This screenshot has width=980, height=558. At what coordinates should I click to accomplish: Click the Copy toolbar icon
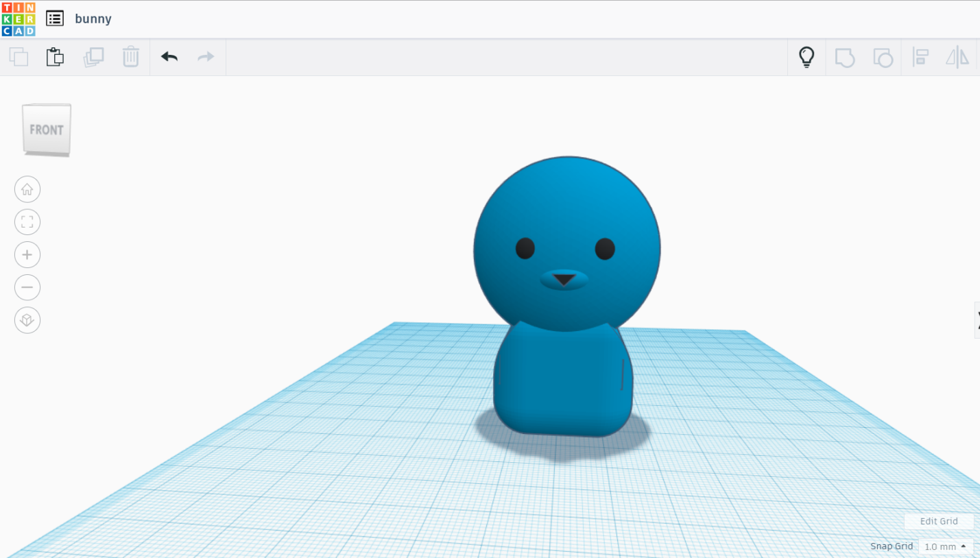point(19,57)
